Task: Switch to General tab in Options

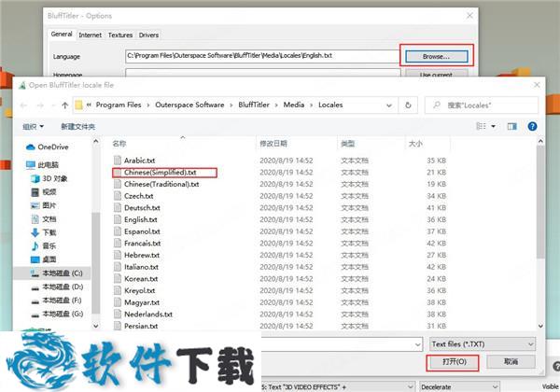Action: (62, 35)
